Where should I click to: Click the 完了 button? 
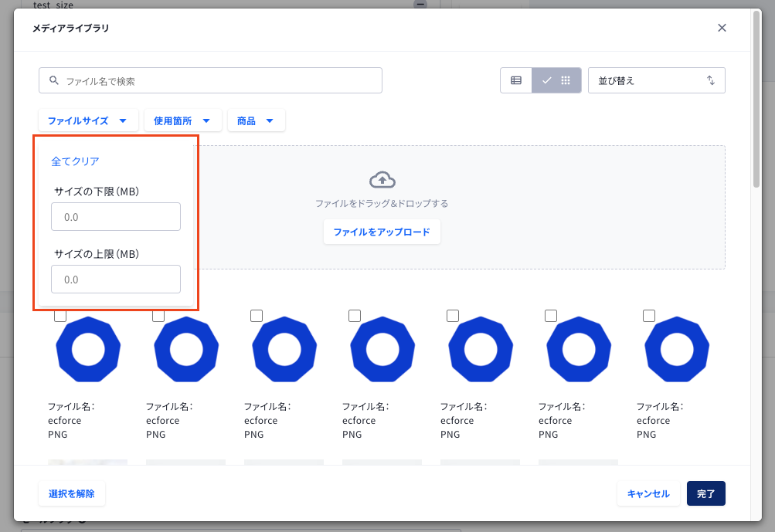[x=705, y=493]
